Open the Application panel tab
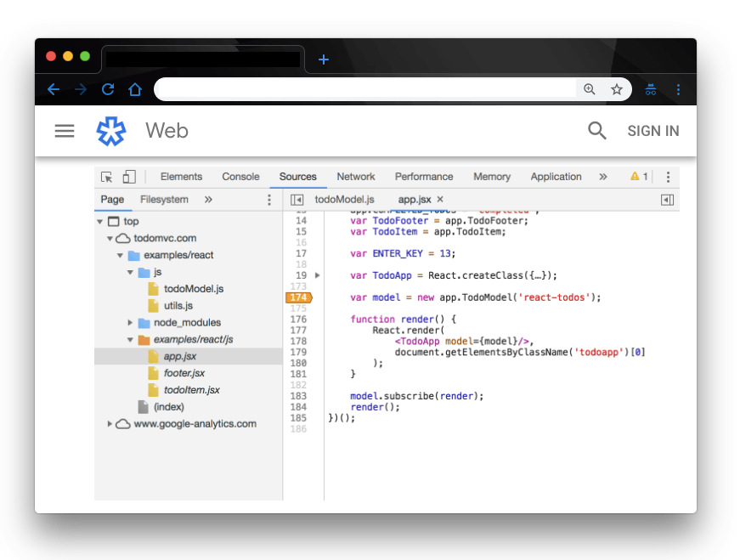 pos(556,177)
